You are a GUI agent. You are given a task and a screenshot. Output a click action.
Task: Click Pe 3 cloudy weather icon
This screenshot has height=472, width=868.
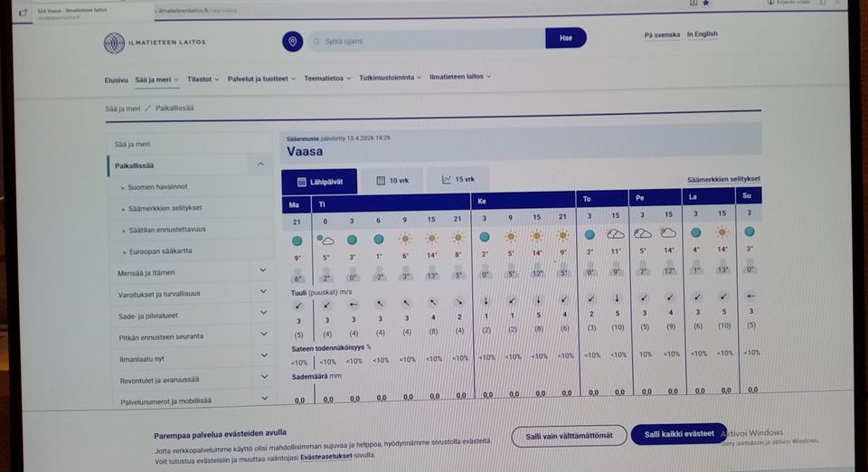(x=642, y=233)
